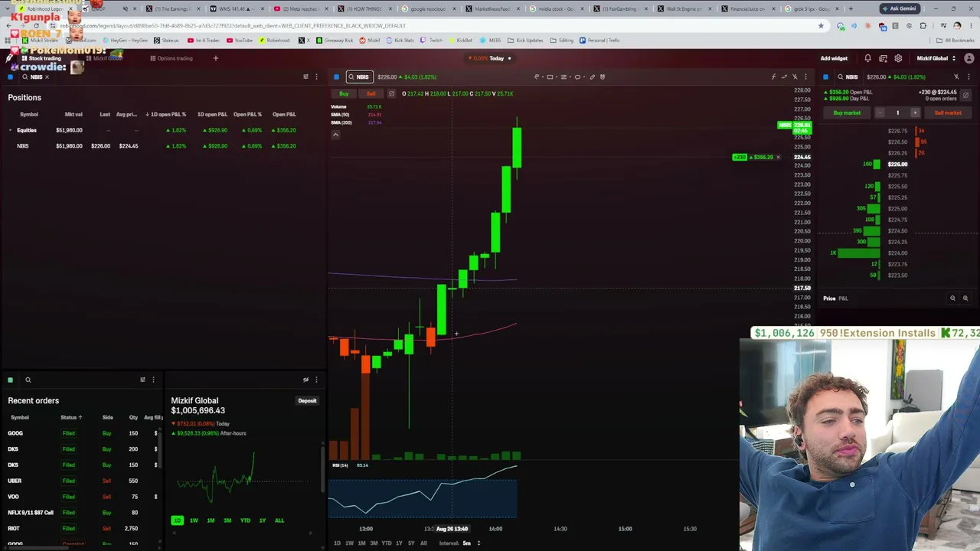Open the indicators icon on the chart toolbar
This screenshot has width=980, height=551.
tap(773, 77)
